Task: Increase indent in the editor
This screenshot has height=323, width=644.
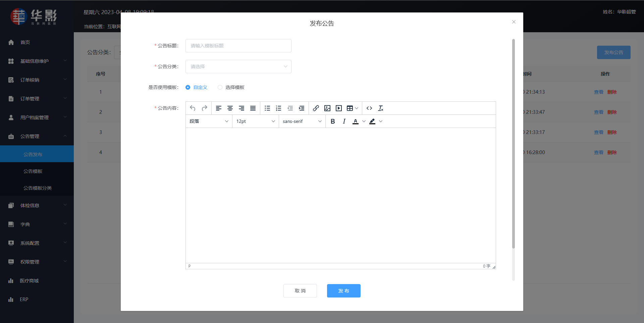Action: 302,108
